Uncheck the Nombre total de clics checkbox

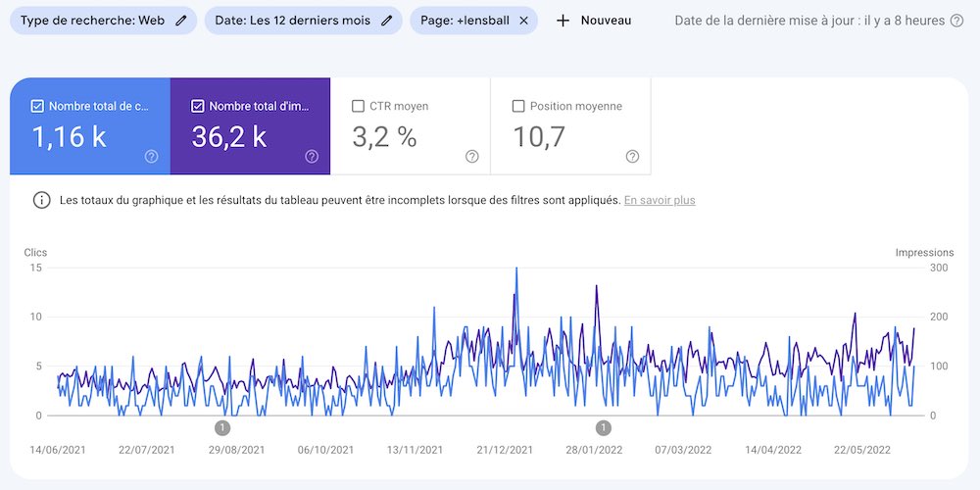[37, 106]
